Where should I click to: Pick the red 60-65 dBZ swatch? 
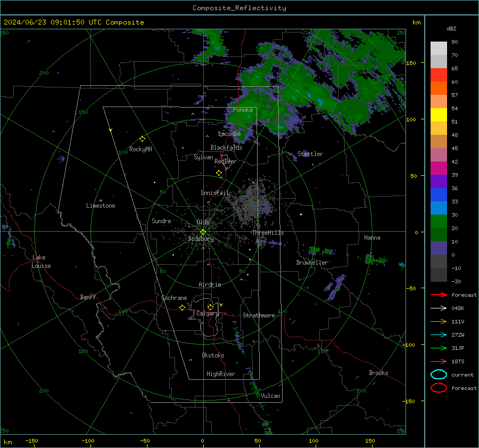(x=439, y=75)
